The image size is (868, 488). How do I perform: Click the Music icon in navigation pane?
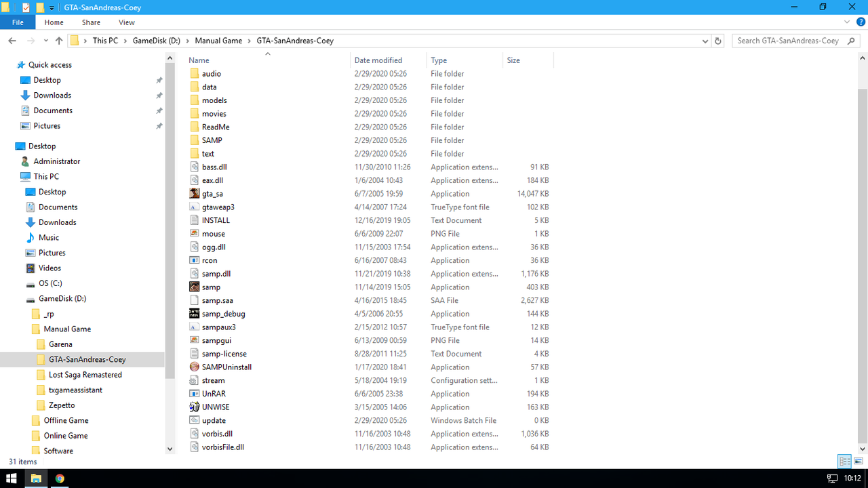[x=31, y=238]
